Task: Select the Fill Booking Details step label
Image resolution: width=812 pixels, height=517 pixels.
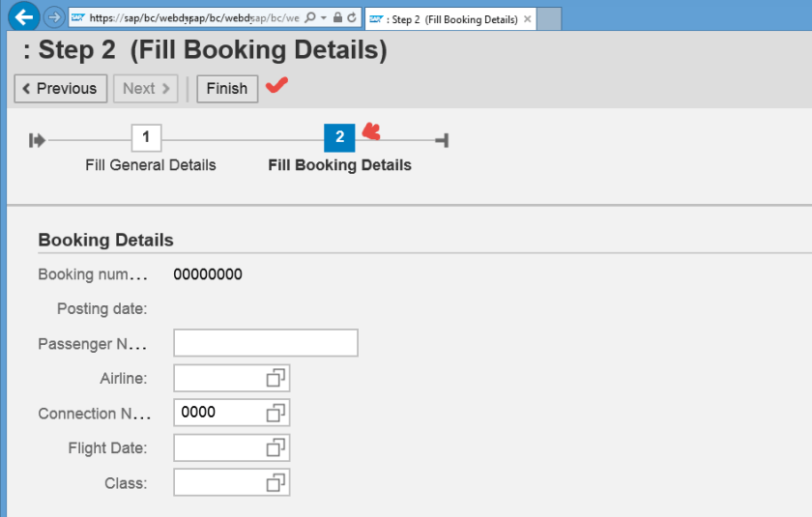Action: click(x=339, y=165)
